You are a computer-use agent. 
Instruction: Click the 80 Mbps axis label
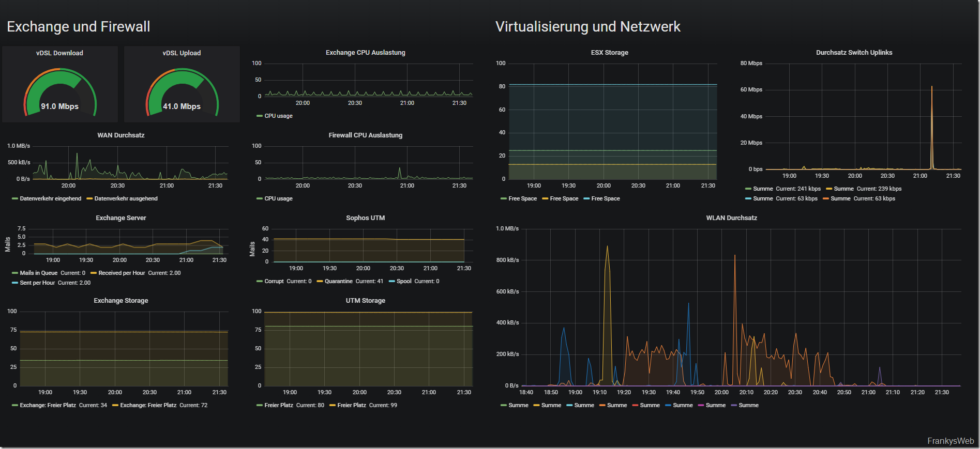point(751,63)
